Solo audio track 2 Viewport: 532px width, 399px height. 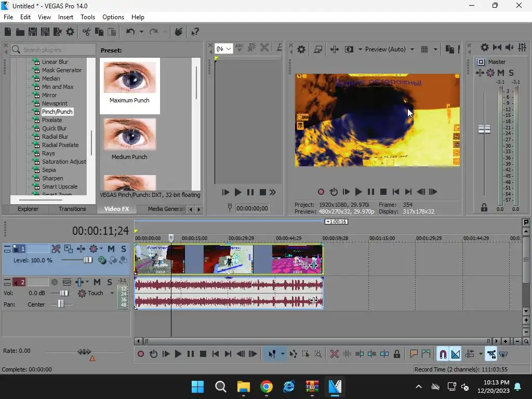coord(110,282)
